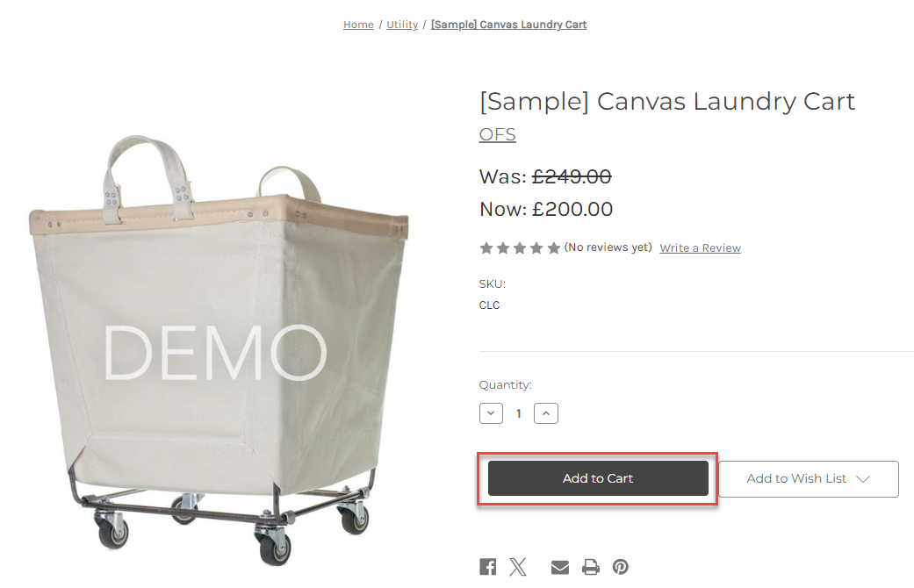914x588 pixels.
Task: Decrease the quantity with the down chevron
Action: tap(491, 412)
